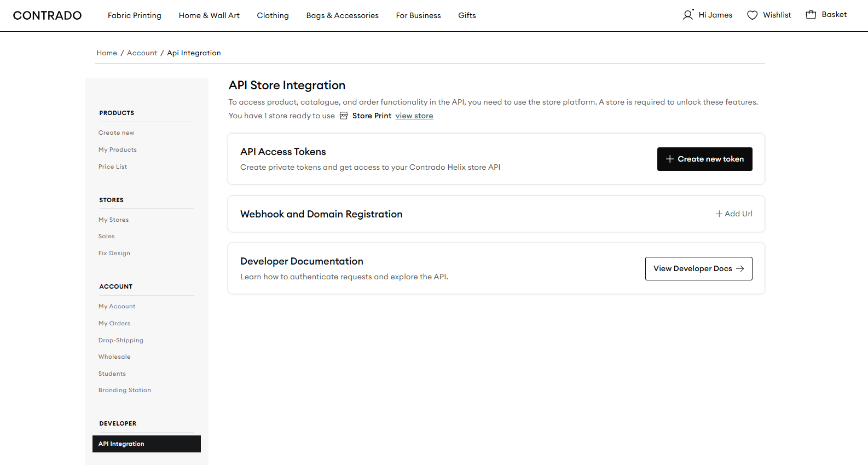The width and height of the screenshot is (868, 465).
Task: Navigate to Home breadcrumb
Action: 107,53
